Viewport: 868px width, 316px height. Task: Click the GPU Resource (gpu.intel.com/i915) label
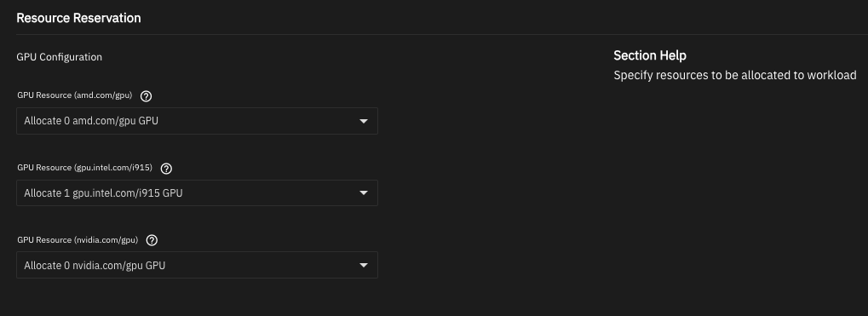[x=84, y=168]
